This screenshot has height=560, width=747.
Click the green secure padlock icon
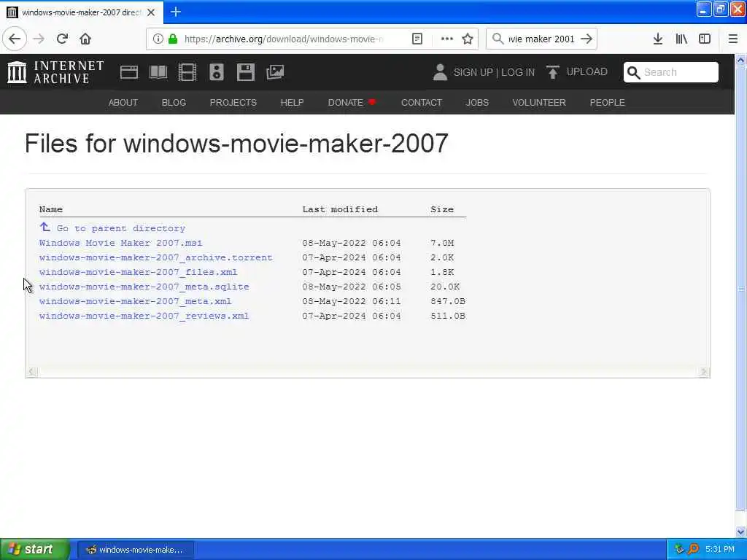[x=173, y=39]
